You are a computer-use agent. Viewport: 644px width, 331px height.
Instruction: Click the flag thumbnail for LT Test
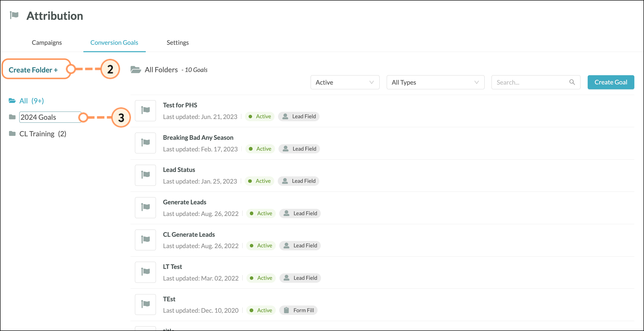pos(145,272)
